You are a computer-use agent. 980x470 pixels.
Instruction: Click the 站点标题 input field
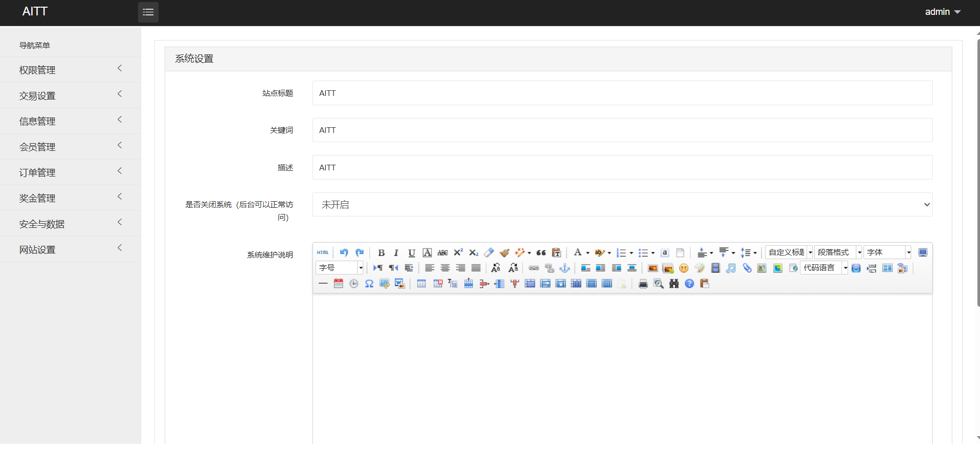[622, 93]
